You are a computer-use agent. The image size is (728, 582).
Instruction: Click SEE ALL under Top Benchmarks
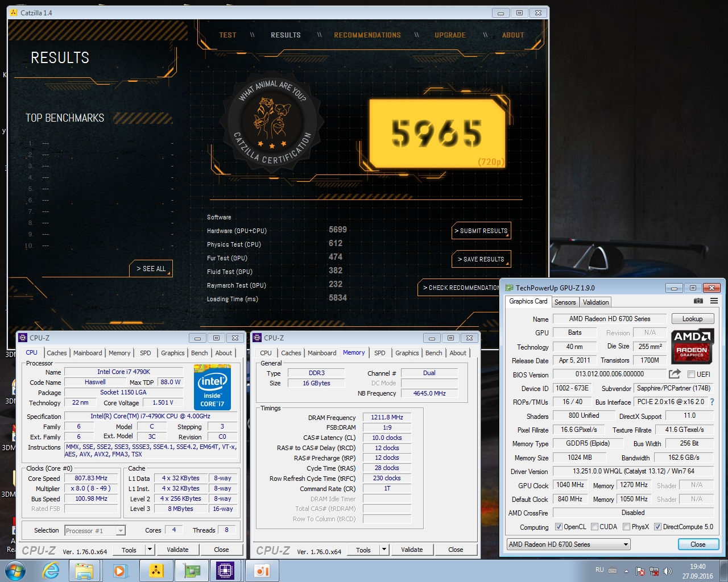point(151,269)
